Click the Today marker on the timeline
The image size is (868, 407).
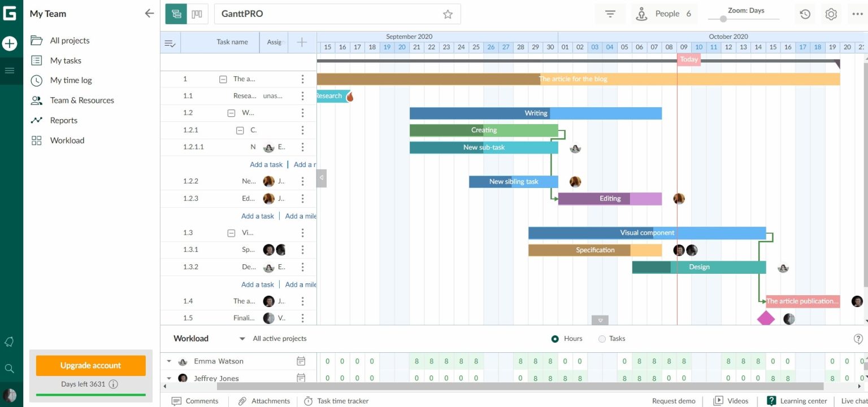(688, 59)
